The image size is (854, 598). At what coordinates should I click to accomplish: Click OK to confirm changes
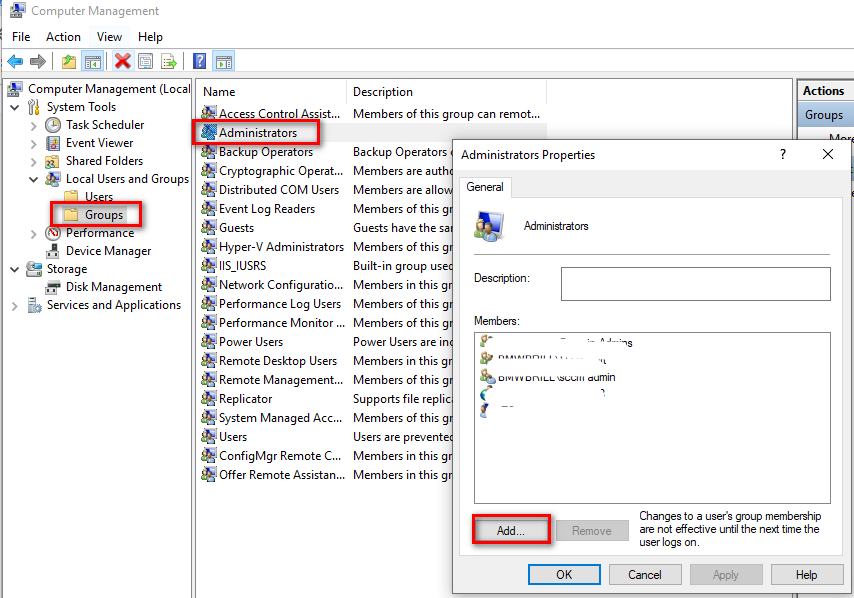click(564, 574)
